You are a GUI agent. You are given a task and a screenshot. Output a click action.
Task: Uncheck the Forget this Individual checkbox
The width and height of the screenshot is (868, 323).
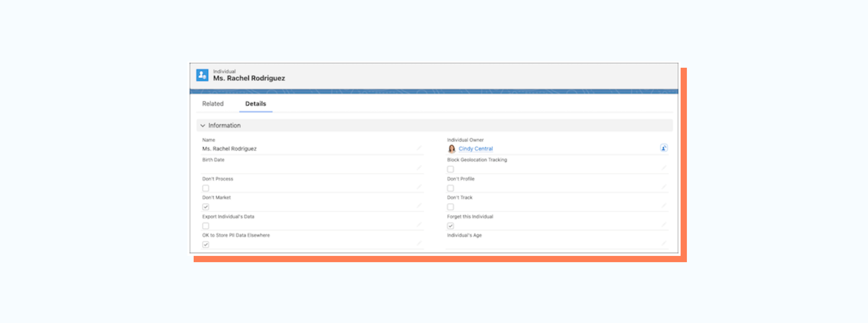tap(450, 225)
